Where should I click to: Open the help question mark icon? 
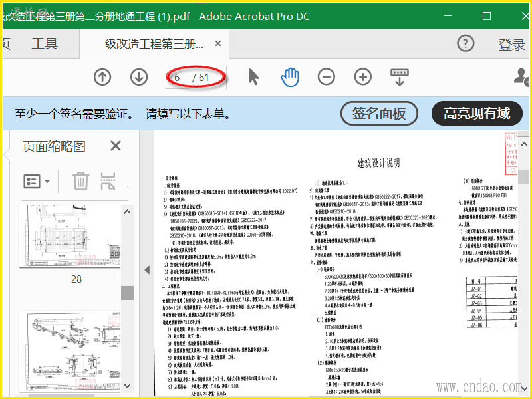pos(465,43)
